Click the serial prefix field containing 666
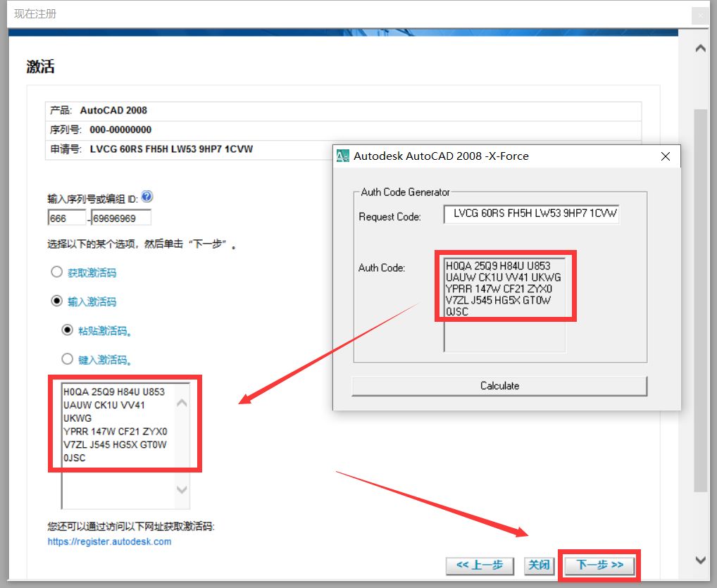717x588 pixels. pyautogui.click(x=67, y=218)
